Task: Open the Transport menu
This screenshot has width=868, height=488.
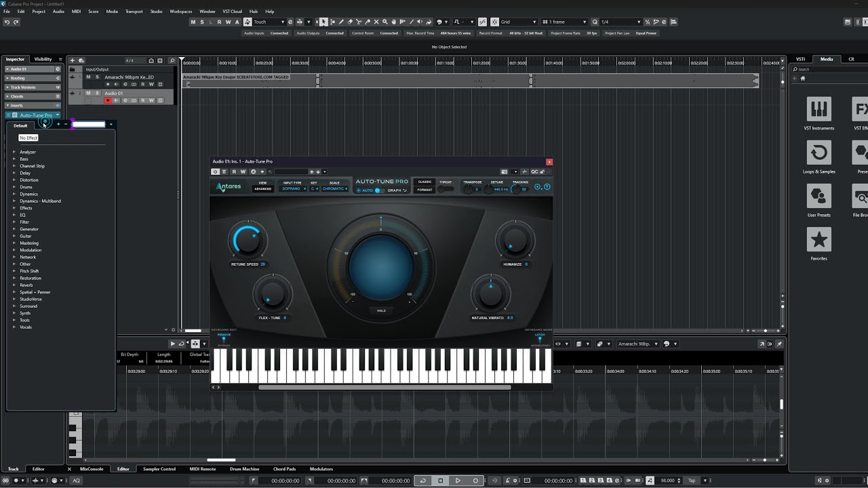Action: pyautogui.click(x=134, y=12)
